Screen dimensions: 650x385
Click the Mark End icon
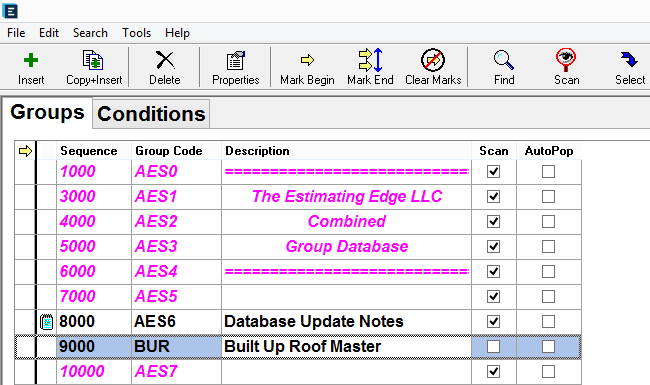click(370, 60)
